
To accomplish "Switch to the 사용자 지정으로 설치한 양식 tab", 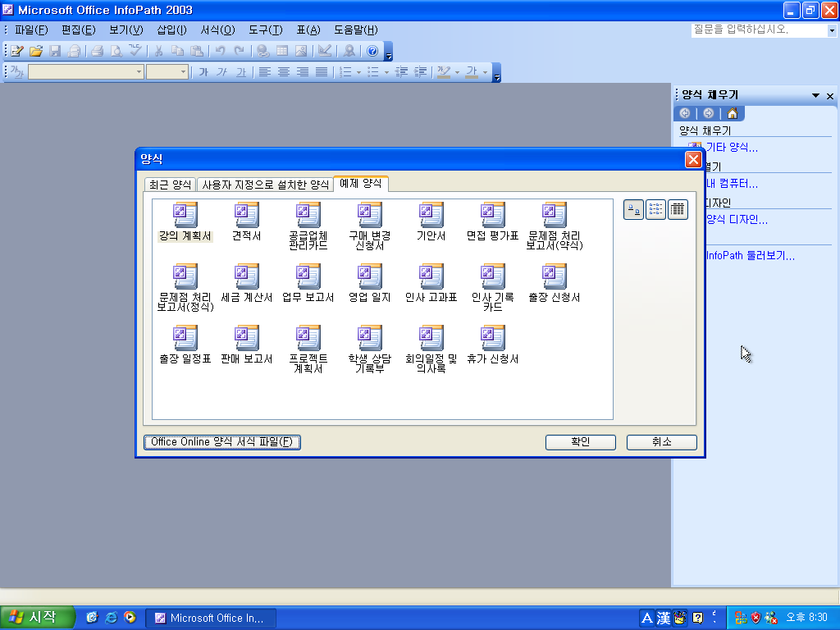I will tap(265, 185).
